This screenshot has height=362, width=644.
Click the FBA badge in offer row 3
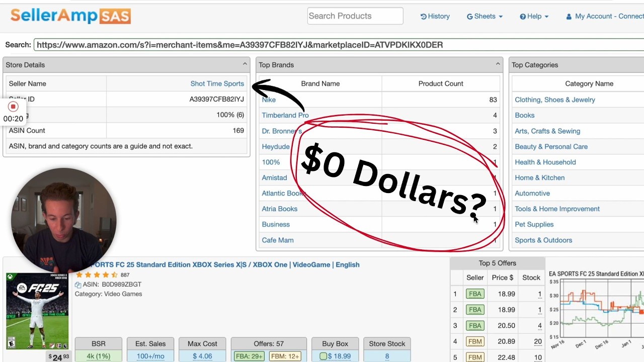(475, 326)
